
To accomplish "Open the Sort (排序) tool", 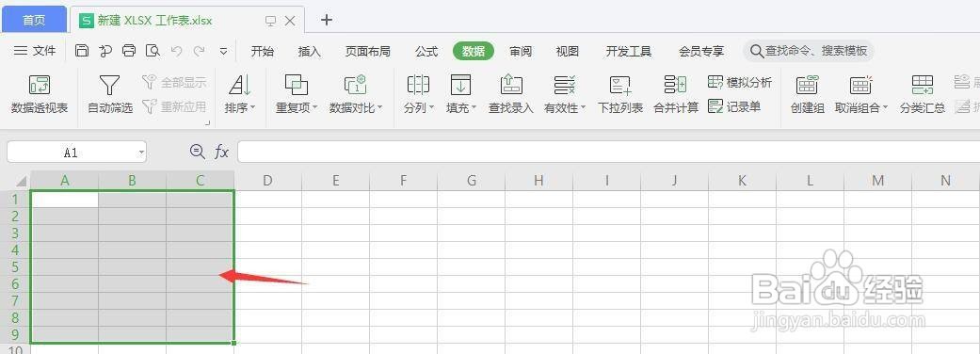I will tap(240, 94).
